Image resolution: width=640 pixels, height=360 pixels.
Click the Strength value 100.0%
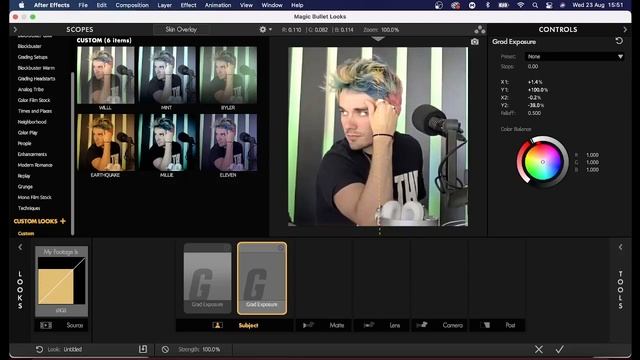point(211,349)
